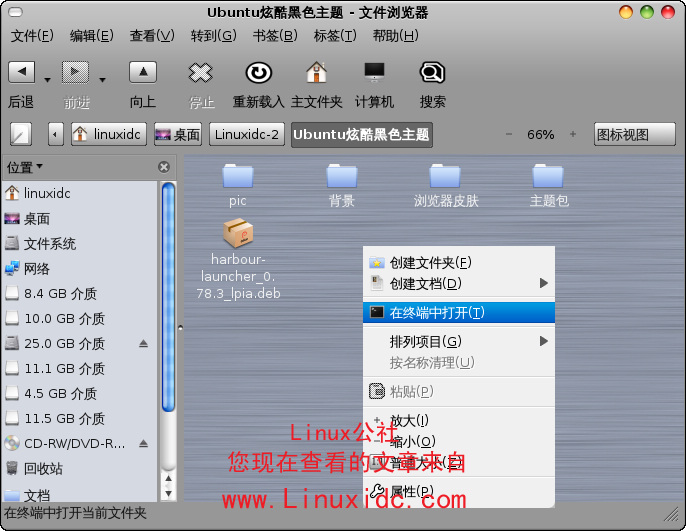Image resolution: width=686 pixels, height=531 pixels.
Task: Select harbour-launcher deb package file
Action: pos(238,233)
